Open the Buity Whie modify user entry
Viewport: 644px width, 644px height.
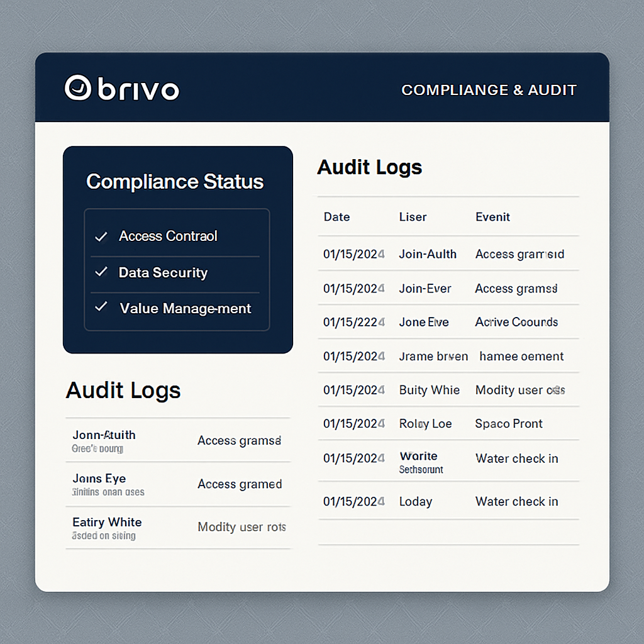point(448,390)
